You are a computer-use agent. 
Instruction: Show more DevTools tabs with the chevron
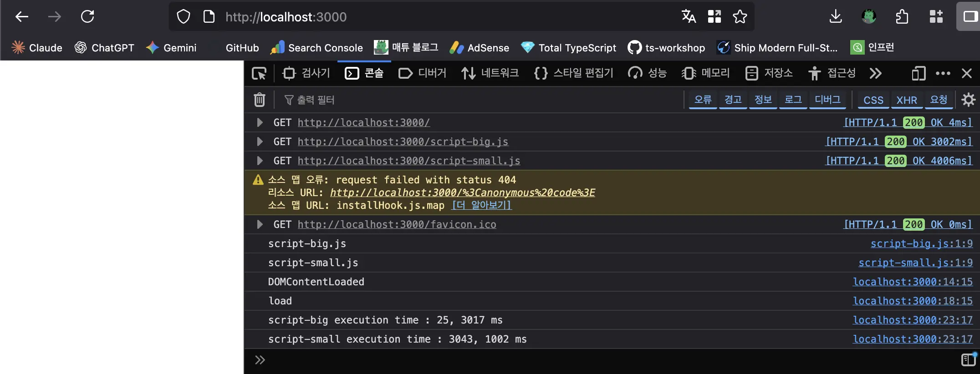[875, 73]
